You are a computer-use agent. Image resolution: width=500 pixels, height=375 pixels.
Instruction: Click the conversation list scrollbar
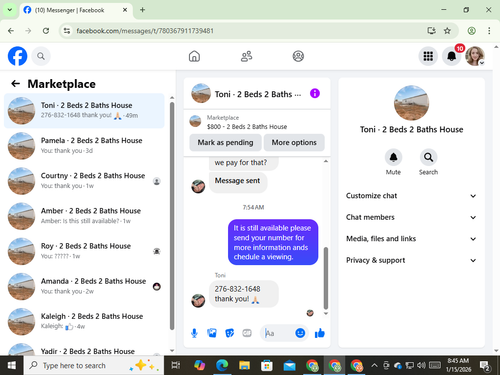pos(172,216)
